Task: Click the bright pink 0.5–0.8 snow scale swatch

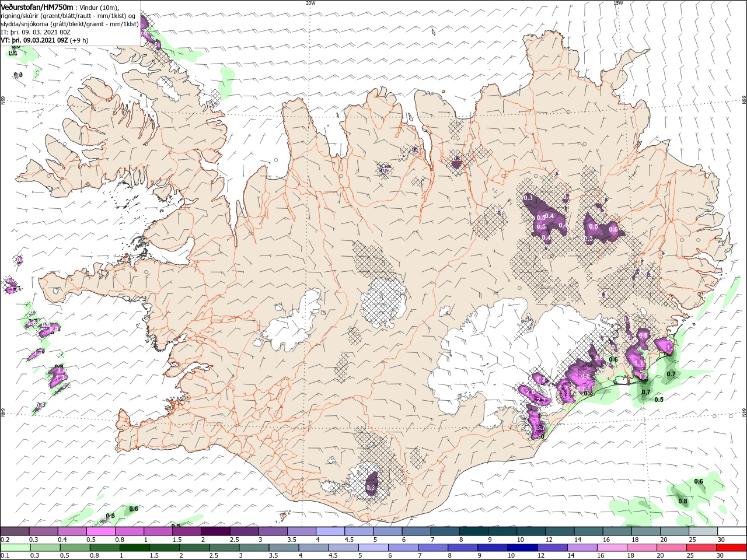Action: tap(100, 531)
